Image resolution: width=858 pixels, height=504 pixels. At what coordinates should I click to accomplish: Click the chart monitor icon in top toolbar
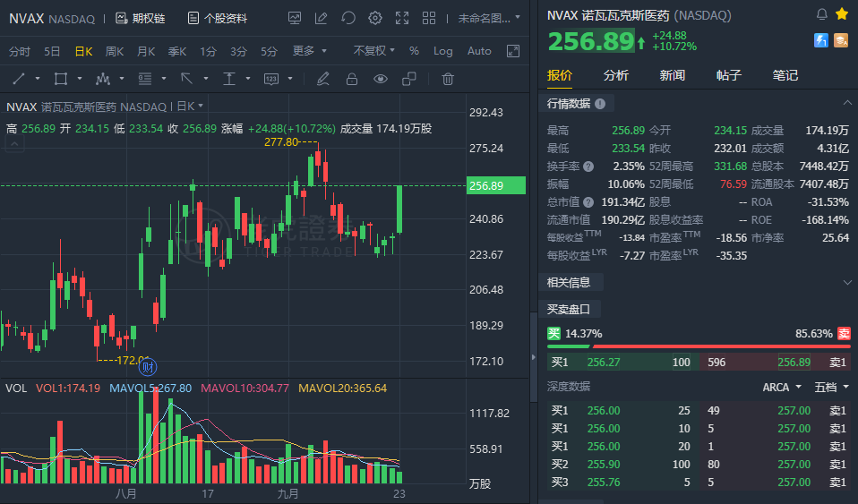coord(295,18)
